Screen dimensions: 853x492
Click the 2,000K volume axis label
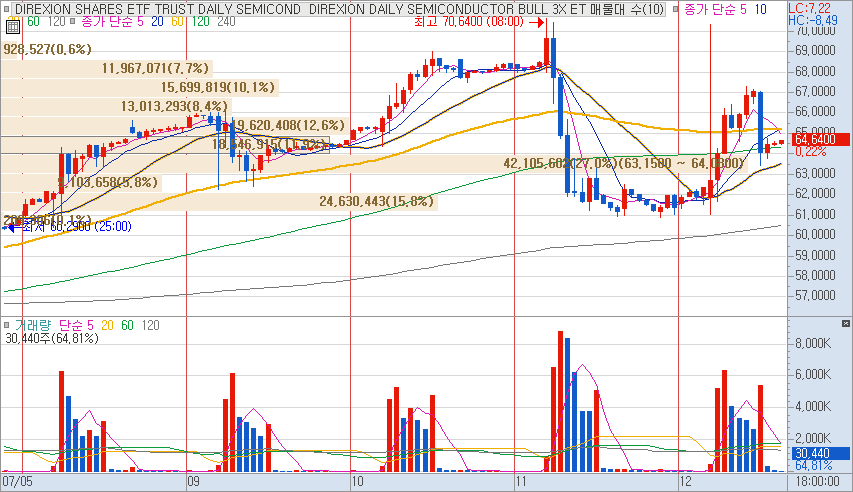tap(813, 438)
